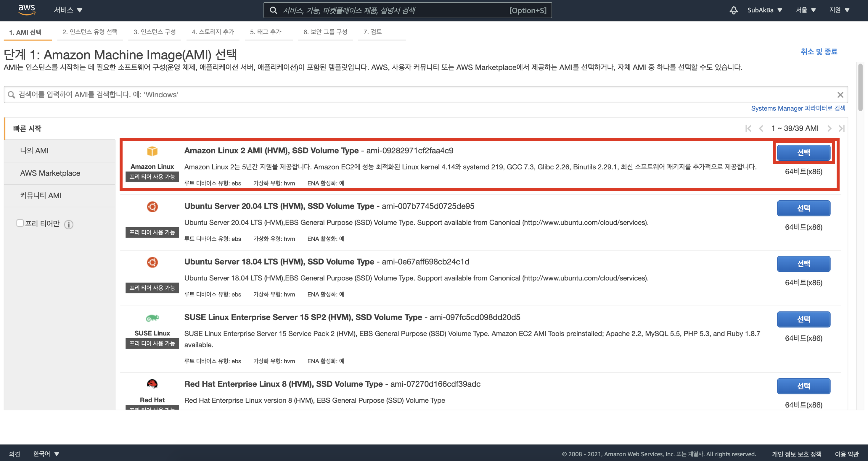Expand the 서비스 dropdown menu
This screenshot has width=868, height=461.
(68, 10)
